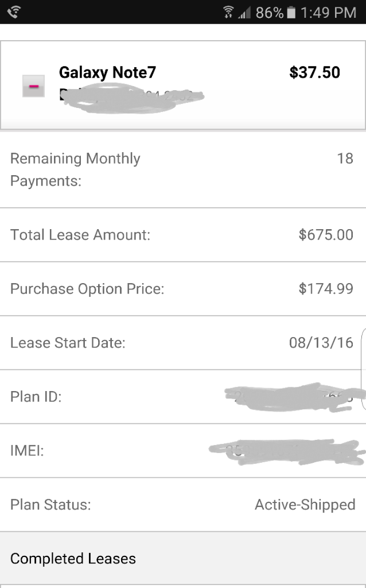The image size is (366, 588).
Task: Tap the 1:49 PM clock
Action: [328, 13]
